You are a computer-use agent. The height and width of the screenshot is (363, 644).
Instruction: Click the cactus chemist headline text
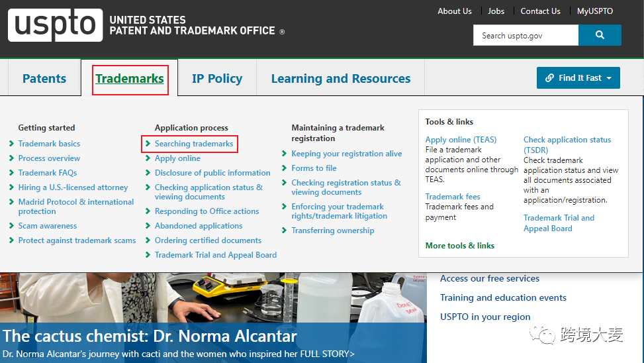click(x=150, y=337)
